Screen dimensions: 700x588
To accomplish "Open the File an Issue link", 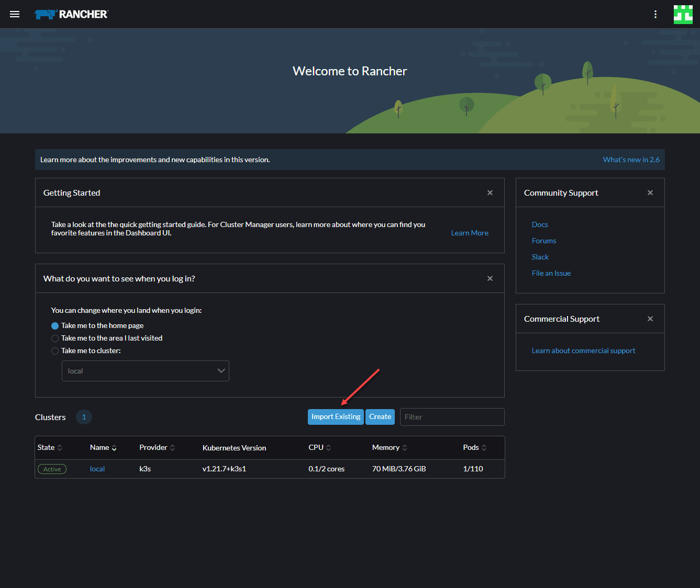I will 551,273.
